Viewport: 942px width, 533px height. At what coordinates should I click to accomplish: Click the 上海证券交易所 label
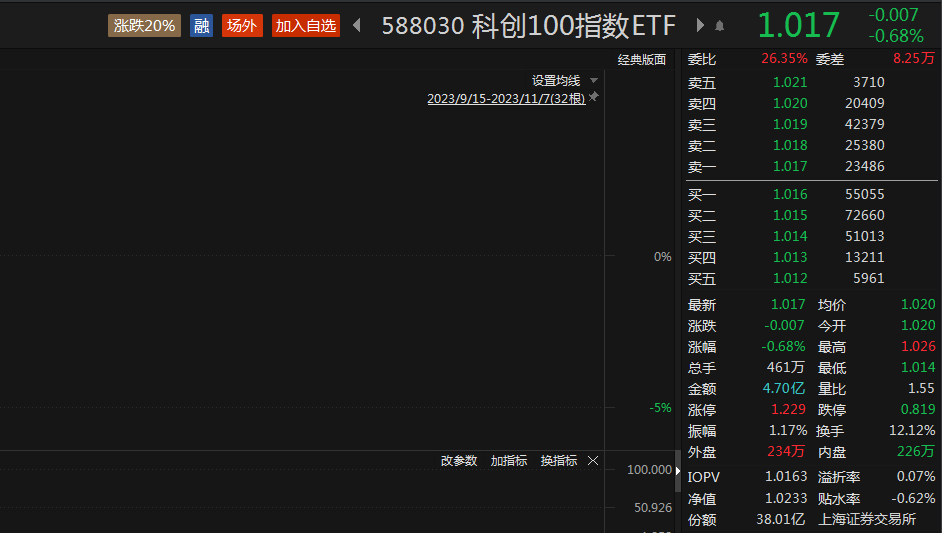tap(867, 520)
